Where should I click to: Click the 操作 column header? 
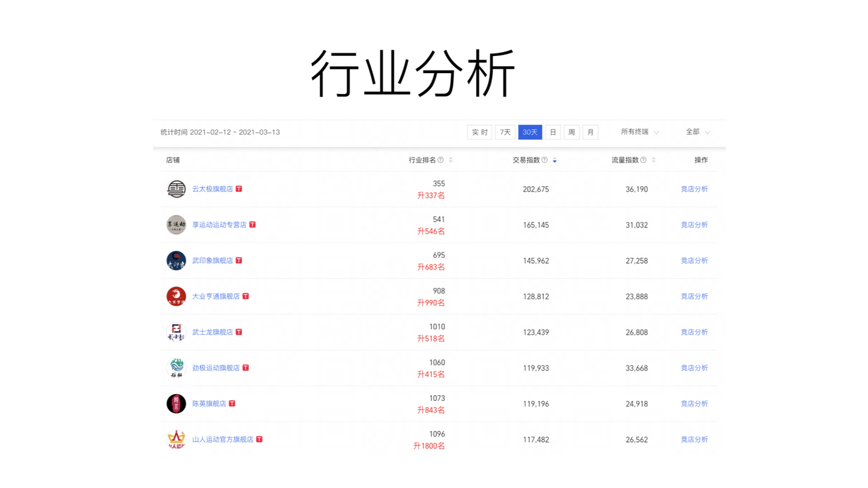pyautogui.click(x=701, y=160)
